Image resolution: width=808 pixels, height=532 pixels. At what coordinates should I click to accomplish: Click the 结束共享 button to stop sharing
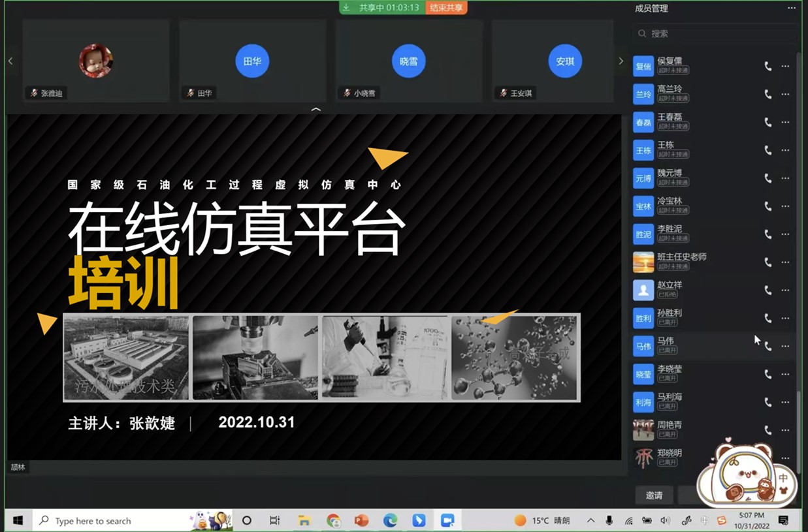[446, 8]
